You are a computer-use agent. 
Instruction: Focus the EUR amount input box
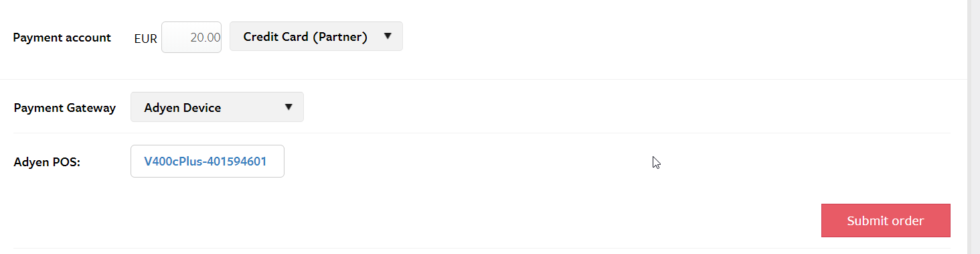pyautogui.click(x=191, y=38)
